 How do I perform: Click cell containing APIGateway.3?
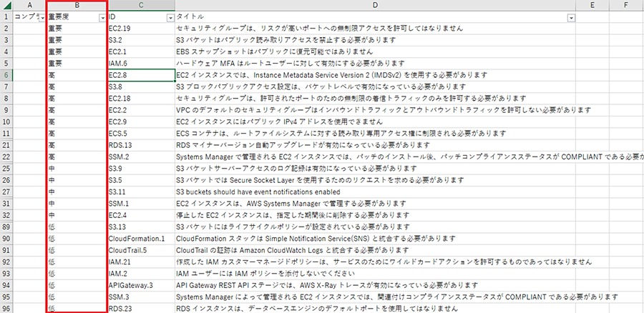141,284
